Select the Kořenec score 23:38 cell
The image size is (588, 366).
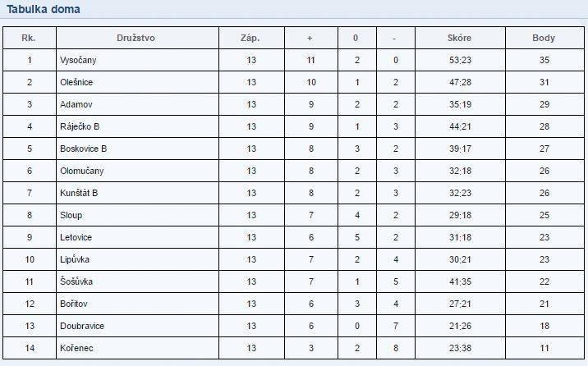pyautogui.click(x=460, y=348)
